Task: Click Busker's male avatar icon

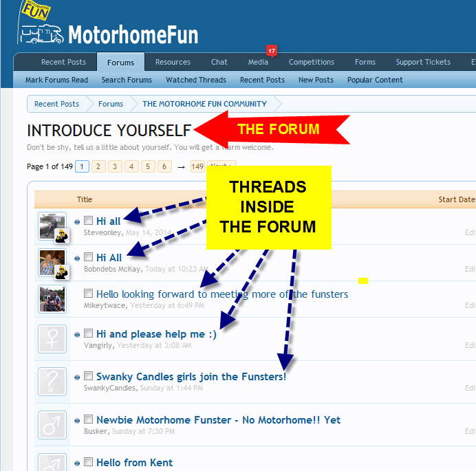Action: coord(52,424)
